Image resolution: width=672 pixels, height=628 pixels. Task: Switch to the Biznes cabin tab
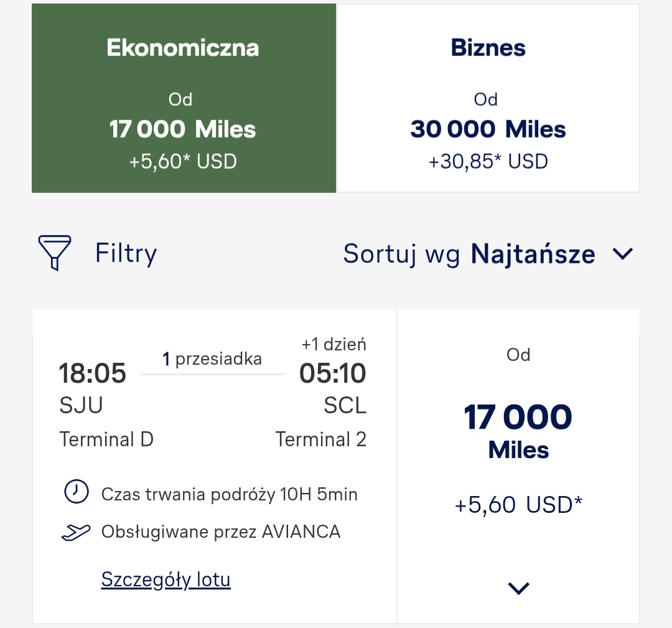pos(488,98)
